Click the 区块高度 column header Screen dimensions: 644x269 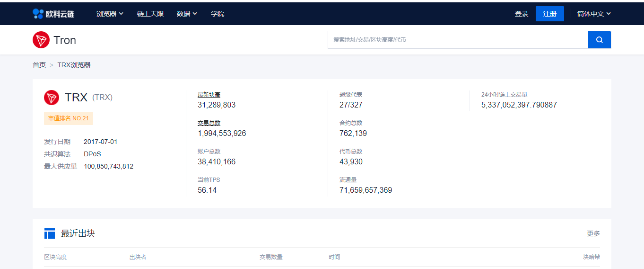point(55,257)
